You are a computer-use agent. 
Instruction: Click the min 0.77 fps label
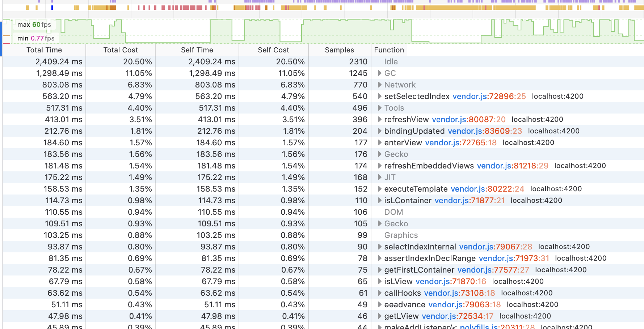point(36,38)
